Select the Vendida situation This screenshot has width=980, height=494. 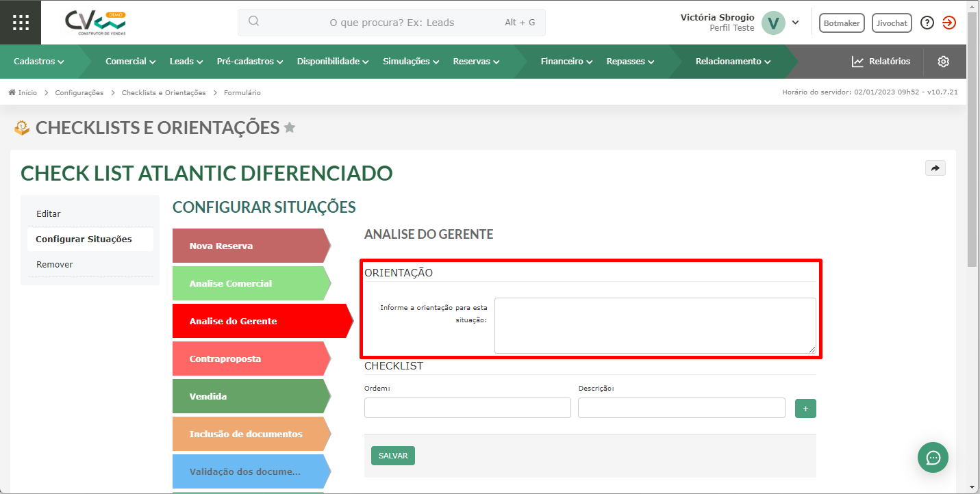[251, 396]
